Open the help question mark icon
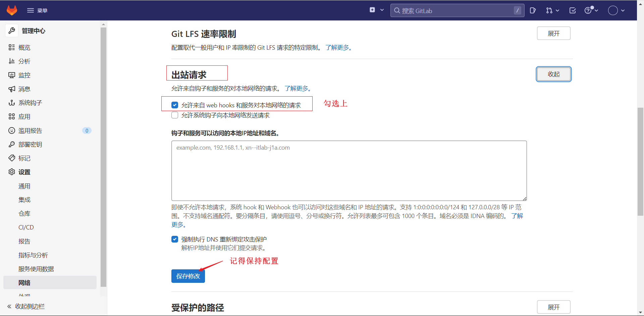The width and height of the screenshot is (644, 316). coord(588,11)
